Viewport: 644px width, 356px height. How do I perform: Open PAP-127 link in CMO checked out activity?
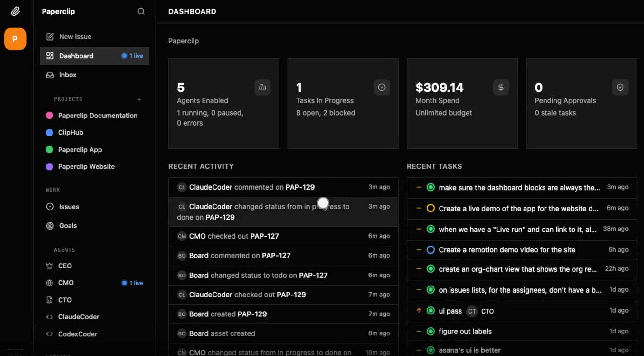pyautogui.click(x=264, y=236)
